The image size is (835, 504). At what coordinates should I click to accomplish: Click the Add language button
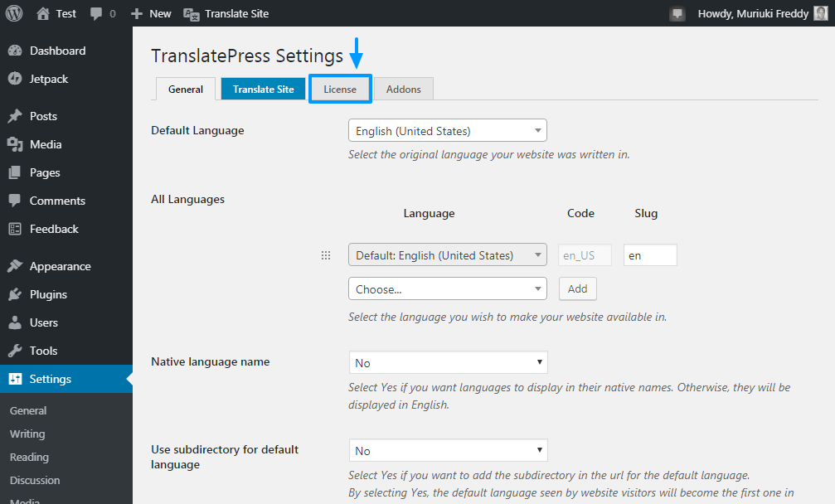(x=578, y=289)
